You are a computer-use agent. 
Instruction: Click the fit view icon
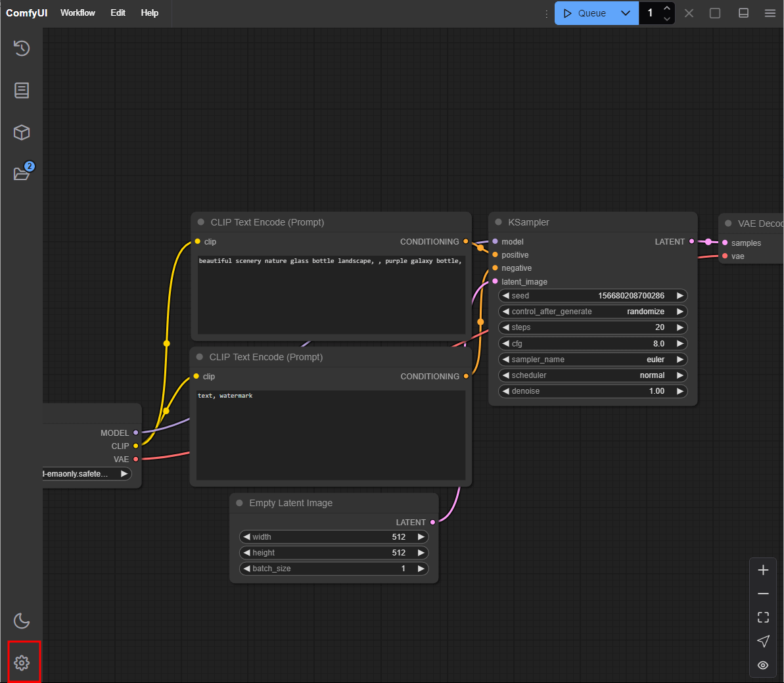coord(763,617)
